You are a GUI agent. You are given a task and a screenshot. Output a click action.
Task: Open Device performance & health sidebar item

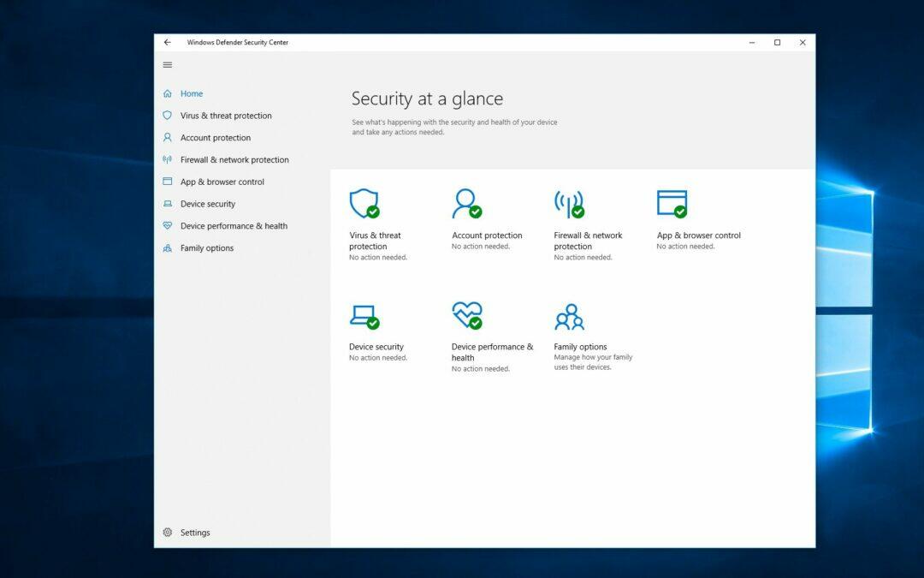pos(234,226)
